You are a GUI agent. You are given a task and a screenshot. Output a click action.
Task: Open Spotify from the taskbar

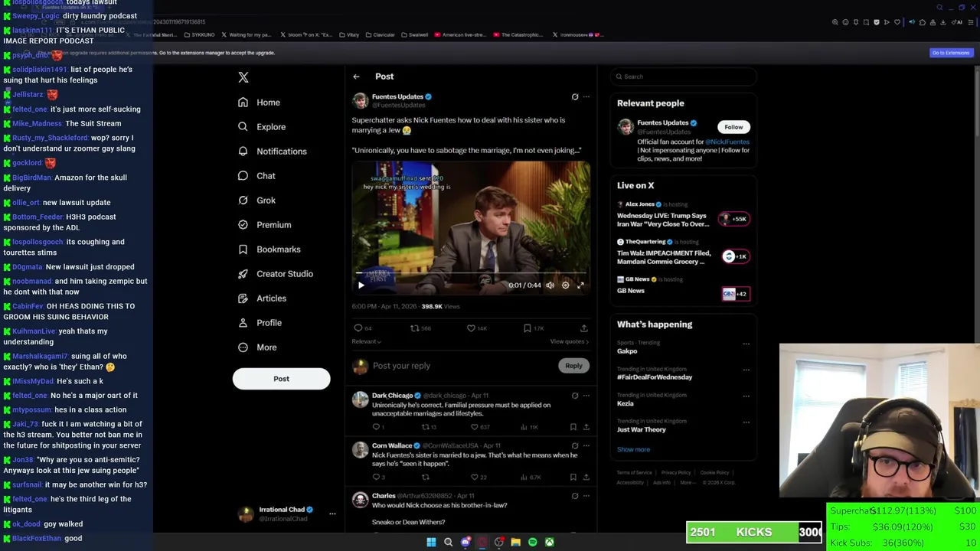(532, 543)
